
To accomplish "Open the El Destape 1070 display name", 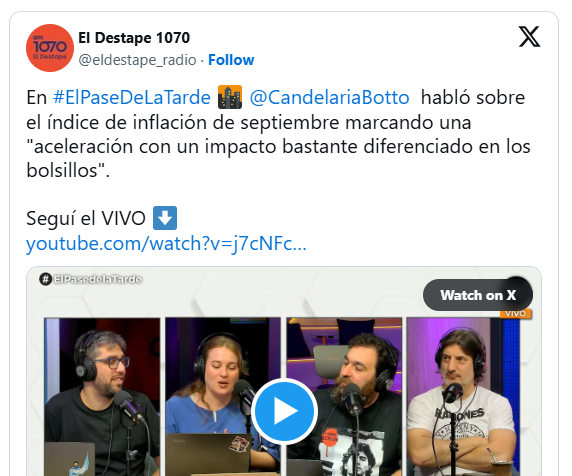I will coord(134,38).
